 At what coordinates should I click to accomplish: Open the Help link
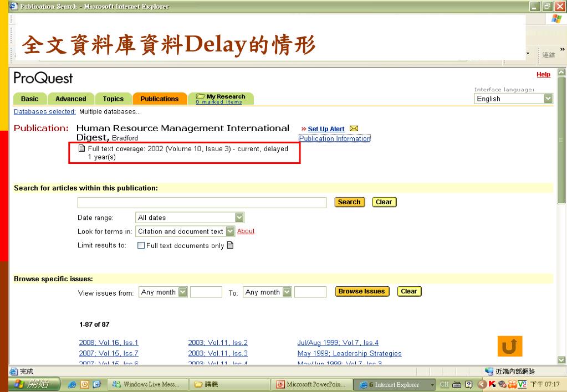pos(543,74)
